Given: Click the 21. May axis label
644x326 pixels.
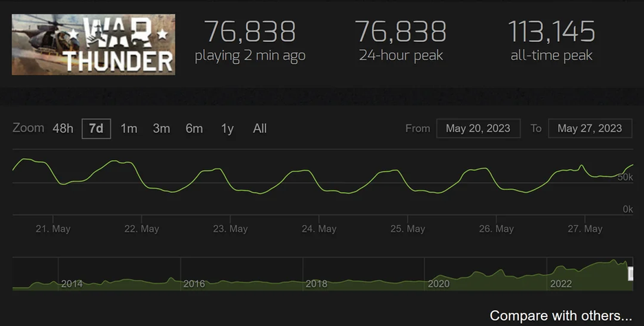Looking at the screenshot, I should (x=53, y=229).
